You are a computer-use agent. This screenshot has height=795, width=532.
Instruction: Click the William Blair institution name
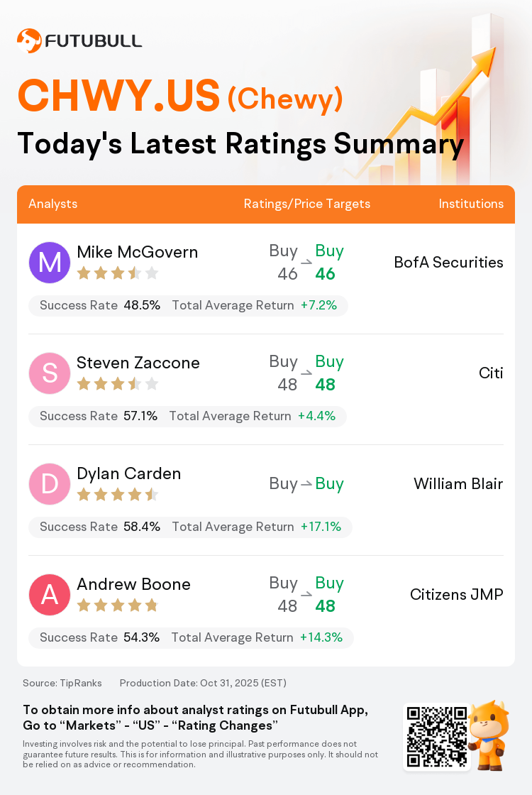click(x=458, y=484)
